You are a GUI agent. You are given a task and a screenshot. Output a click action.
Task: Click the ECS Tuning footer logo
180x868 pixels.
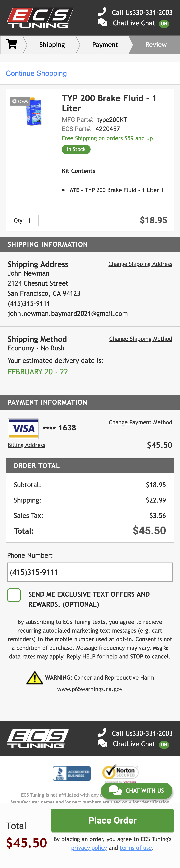38,738
